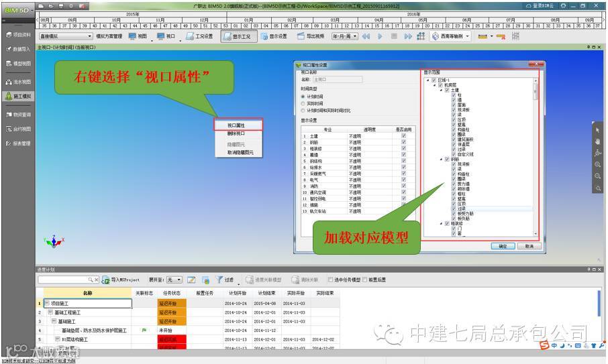
Task: Select the 实际时间 radio button
Action: tap(303, 103)
